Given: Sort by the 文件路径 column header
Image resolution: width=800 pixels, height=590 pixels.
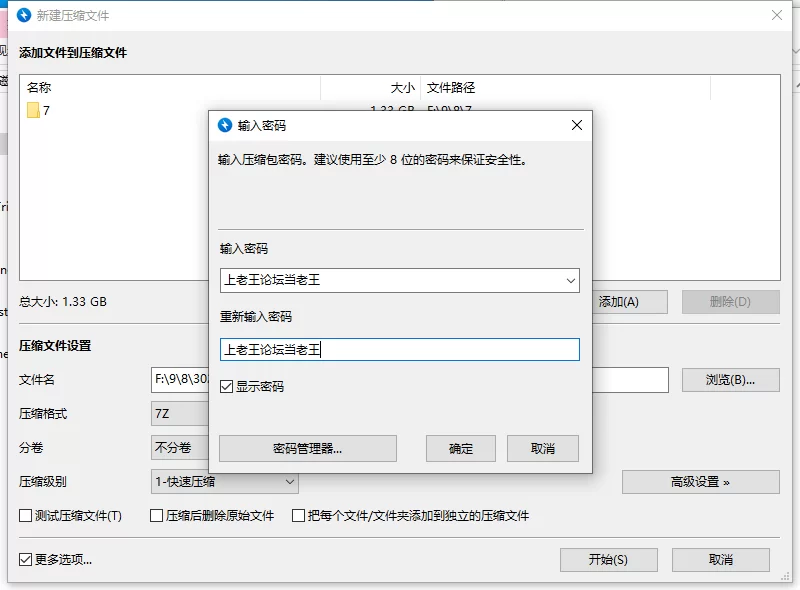Looking at the screenshot, I should (565, 88).
